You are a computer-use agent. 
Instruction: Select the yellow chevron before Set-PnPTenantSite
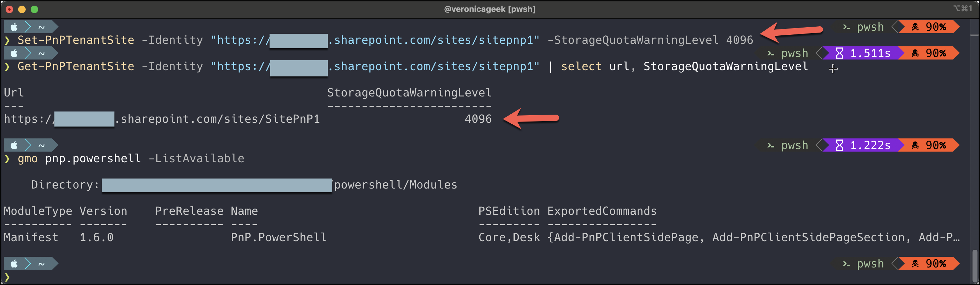pyautogui.click(x=7, y=40)
